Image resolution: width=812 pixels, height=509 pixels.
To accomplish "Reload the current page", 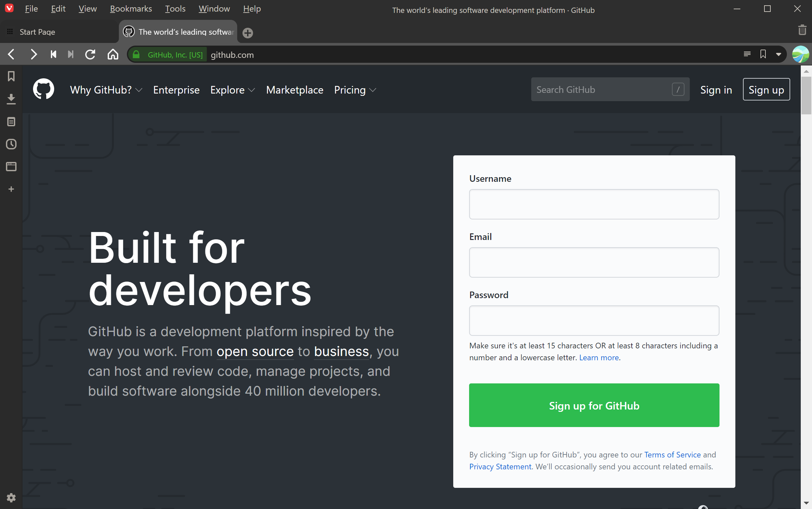I will coord(90,55).
